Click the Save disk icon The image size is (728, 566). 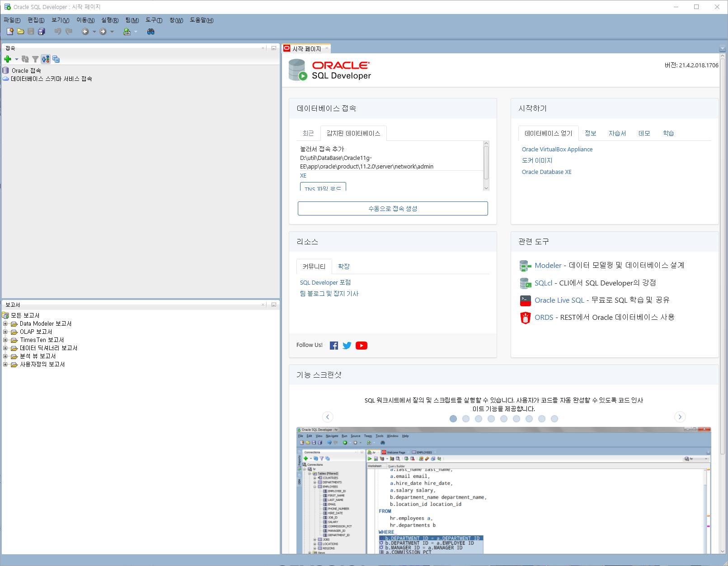pos(31,32)
